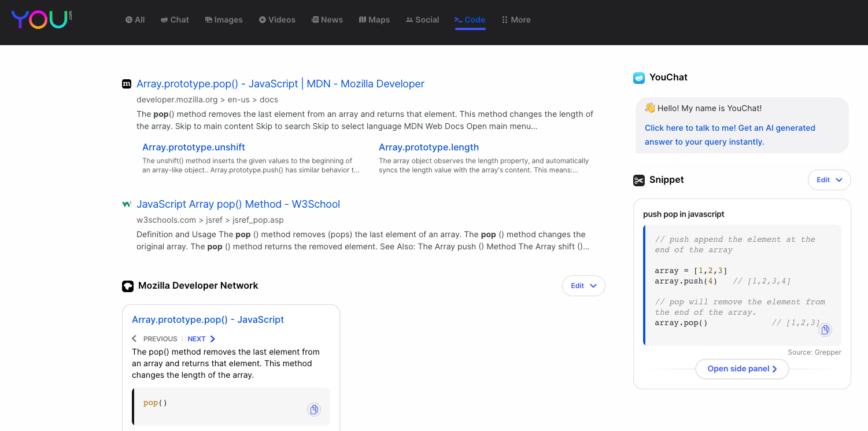The height and width of the screenshot is (431, 868).
Task: Click the YouChat heading text
Action: (x=668, y=78)
